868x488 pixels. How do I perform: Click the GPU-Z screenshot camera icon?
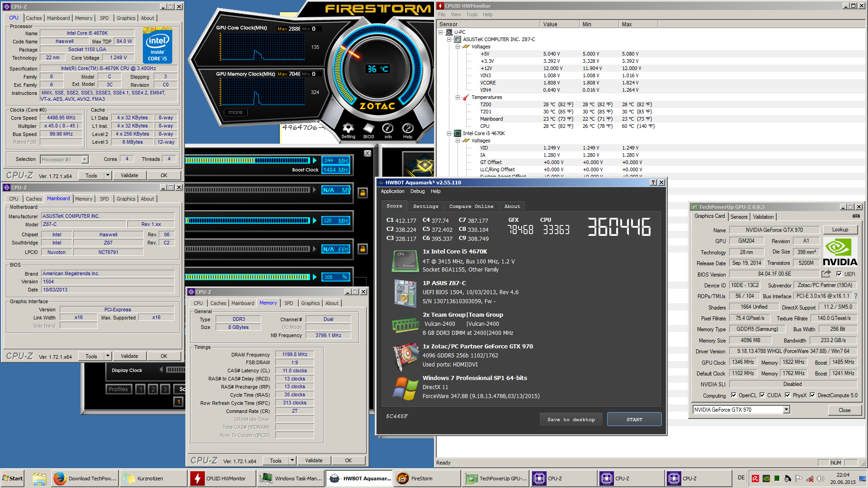point(856,216)
